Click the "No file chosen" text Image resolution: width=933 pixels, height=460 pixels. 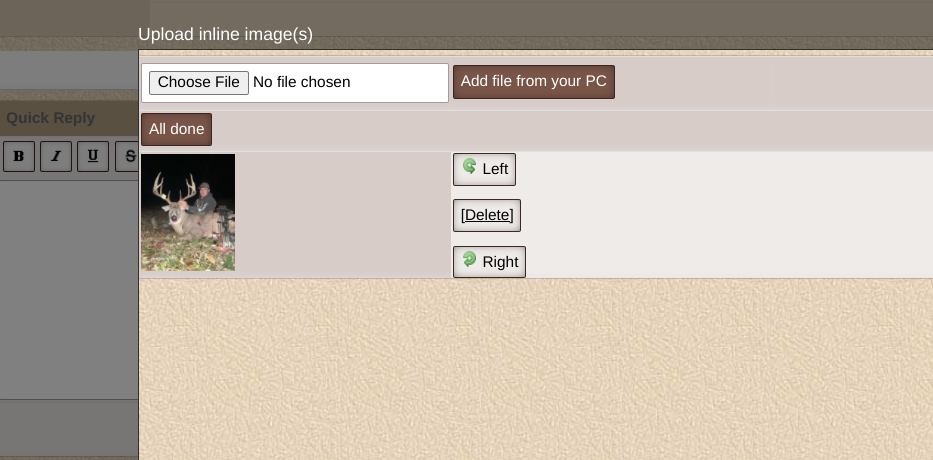pos(302,83)
